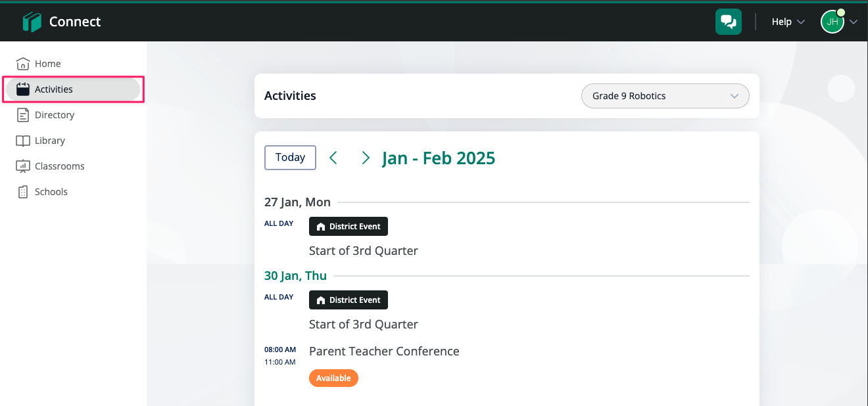868x406 pixels.
Task: Open the chat messages icon
Action: tap(728, 22)
